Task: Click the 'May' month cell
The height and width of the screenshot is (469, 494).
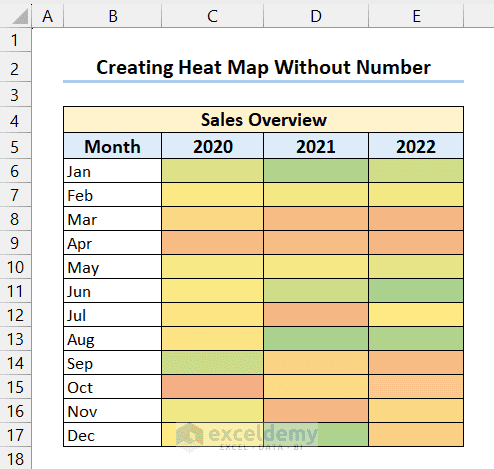Action: tap(112, 267)
